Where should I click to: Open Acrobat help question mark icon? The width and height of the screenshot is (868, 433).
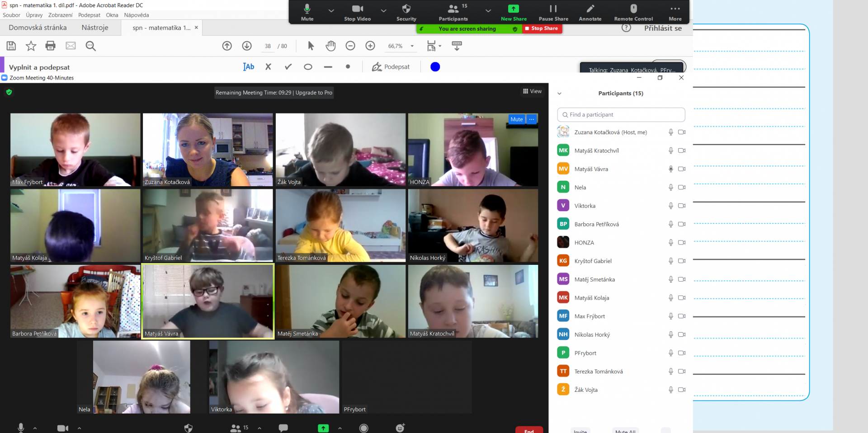(x=626, y=28)
